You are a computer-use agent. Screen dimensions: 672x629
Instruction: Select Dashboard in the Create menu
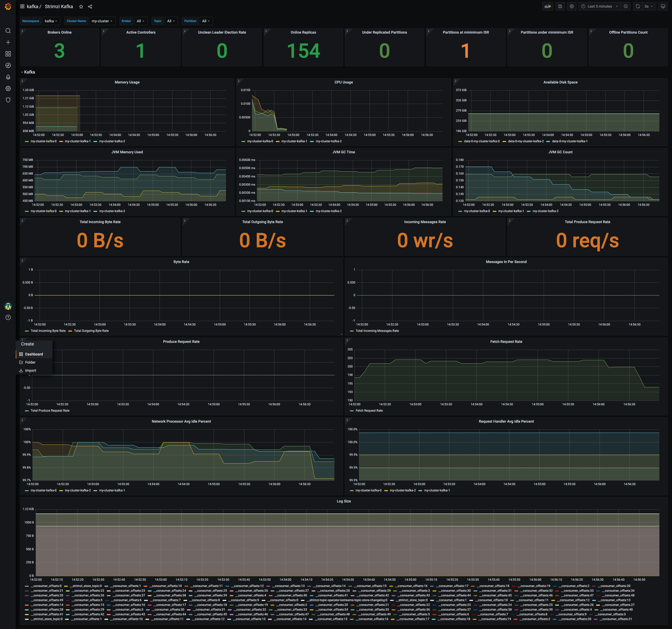(34, 354)
